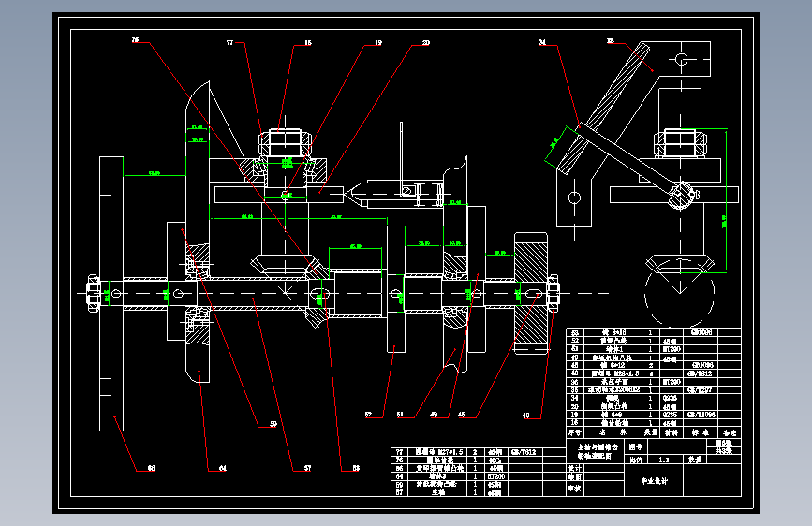The height and width of the screenshot is (526, 812).
Task: Select the GB/T1096 standard cell in row 19
Action: coord(701,415)
